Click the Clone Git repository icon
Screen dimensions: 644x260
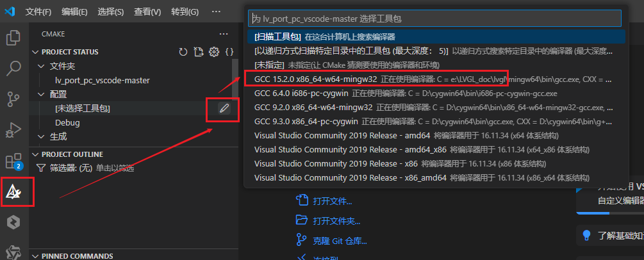click(302, 240)
